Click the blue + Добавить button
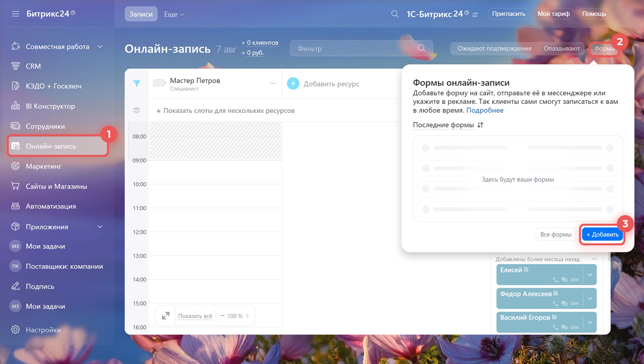This screenshot has height=364, width=644. (x=602, y=234)
